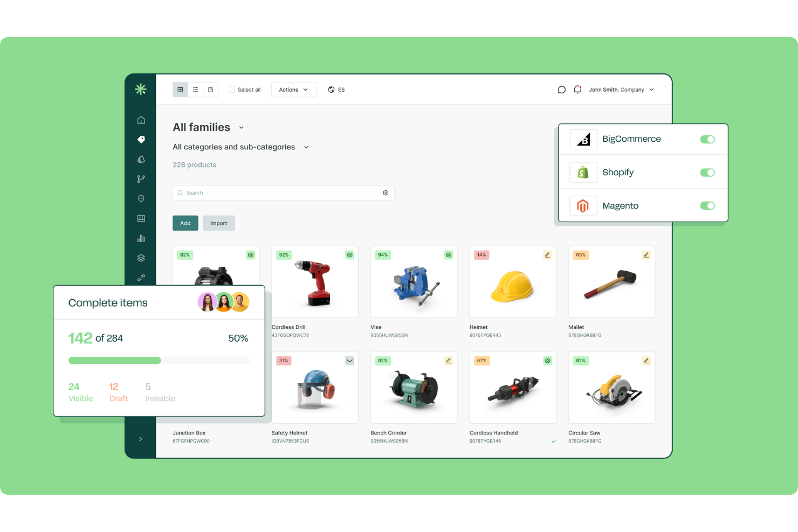This screenshot has width=798, height=532.
Task: Check the Select all checkbox
Action: [232, 90]
